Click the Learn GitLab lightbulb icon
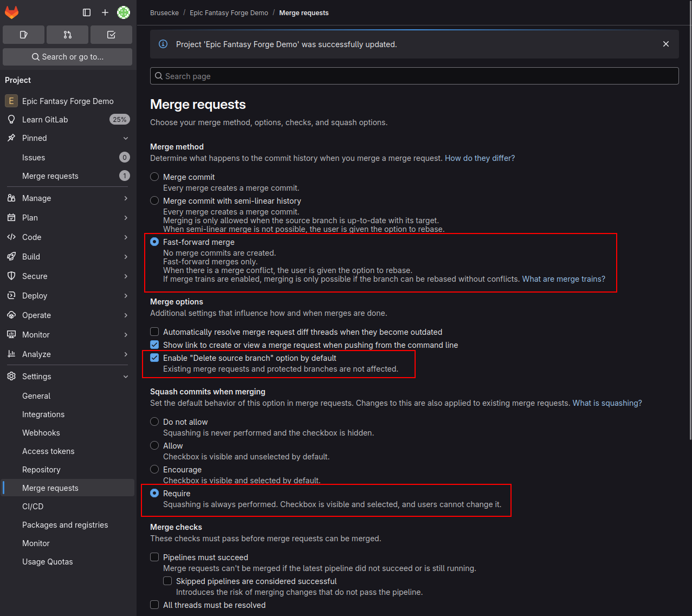 pos(11,119)
